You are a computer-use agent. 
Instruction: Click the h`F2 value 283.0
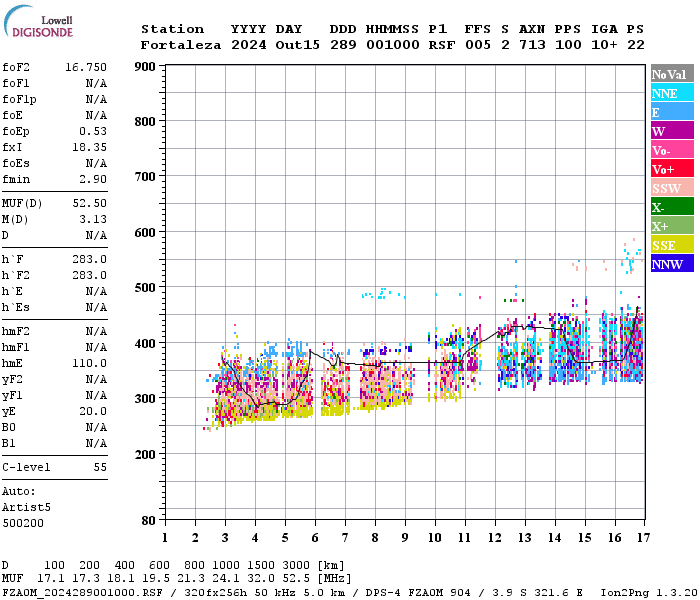click(x=89, y=275)
